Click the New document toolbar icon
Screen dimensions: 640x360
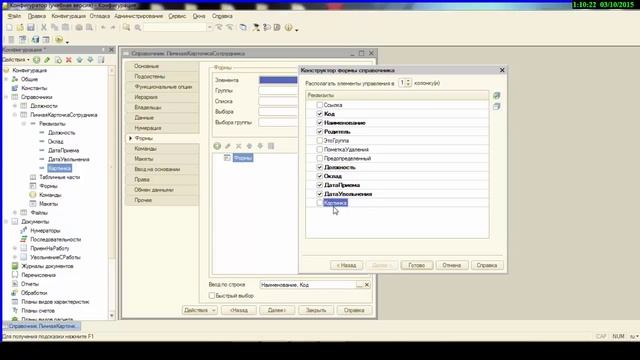(x=9, y=27)
